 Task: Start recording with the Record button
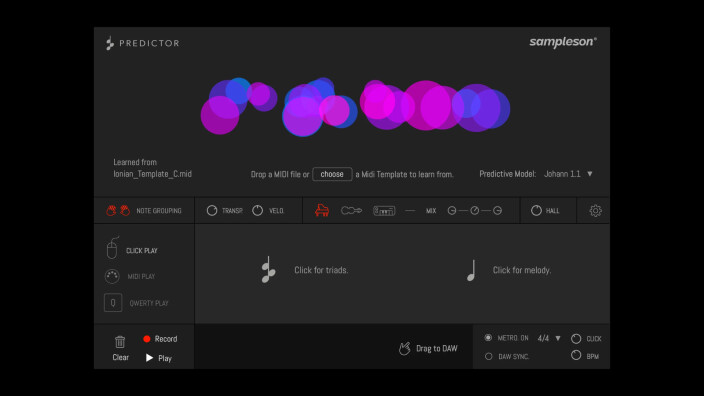pyautogui.click(x=160, y=339)
